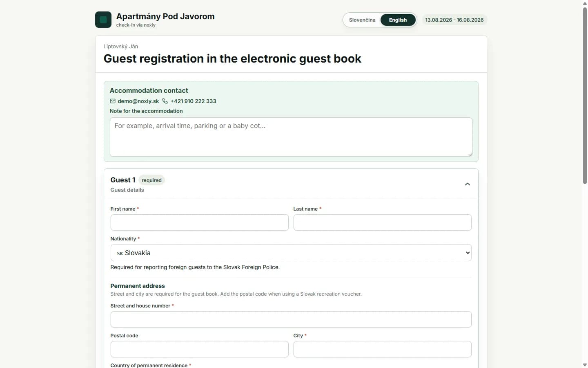Select the English language option
Image resolution: width=588 pixels, height=368 pixels.
click(398, 20)
